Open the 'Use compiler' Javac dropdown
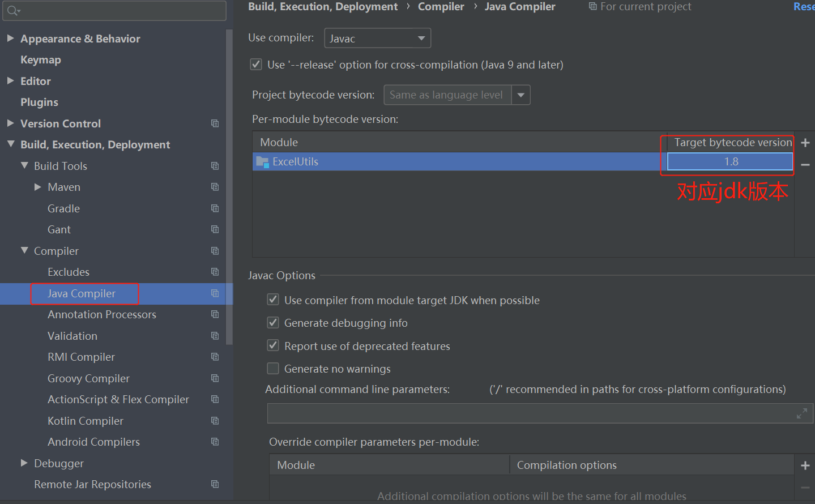 click(421, 37)
